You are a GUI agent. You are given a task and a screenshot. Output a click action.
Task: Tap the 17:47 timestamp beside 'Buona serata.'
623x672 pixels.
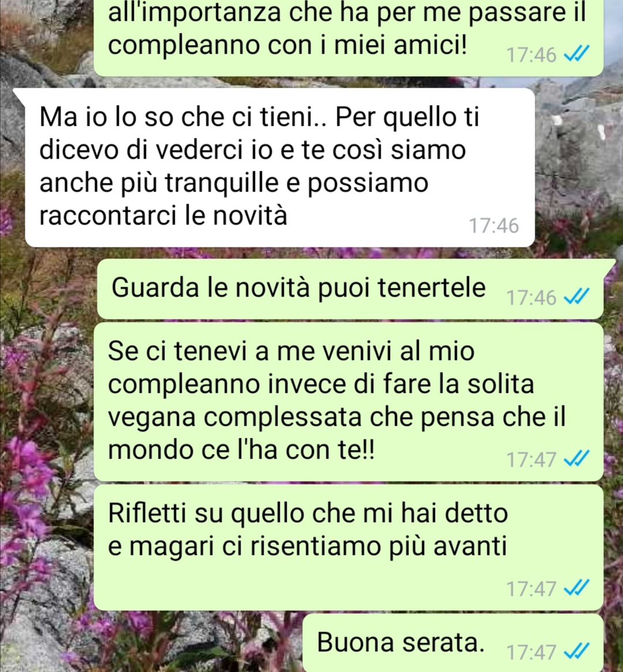click(531, 652)
